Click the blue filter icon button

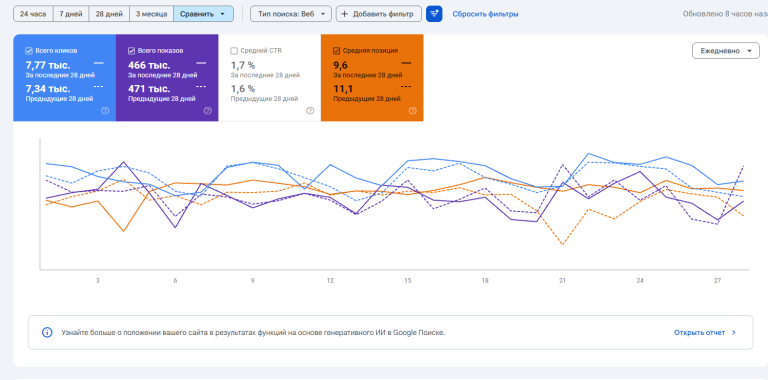click(x=434, y=14)
